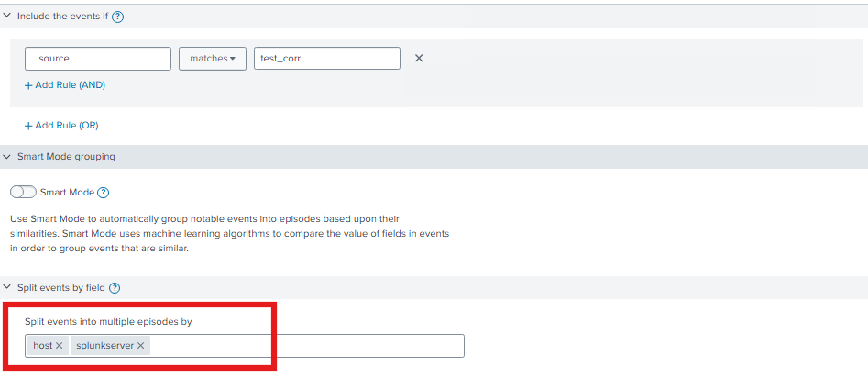
Task: Click the 'test_corr' value input box
Action: pyautogui.click(x=326, y=59)
